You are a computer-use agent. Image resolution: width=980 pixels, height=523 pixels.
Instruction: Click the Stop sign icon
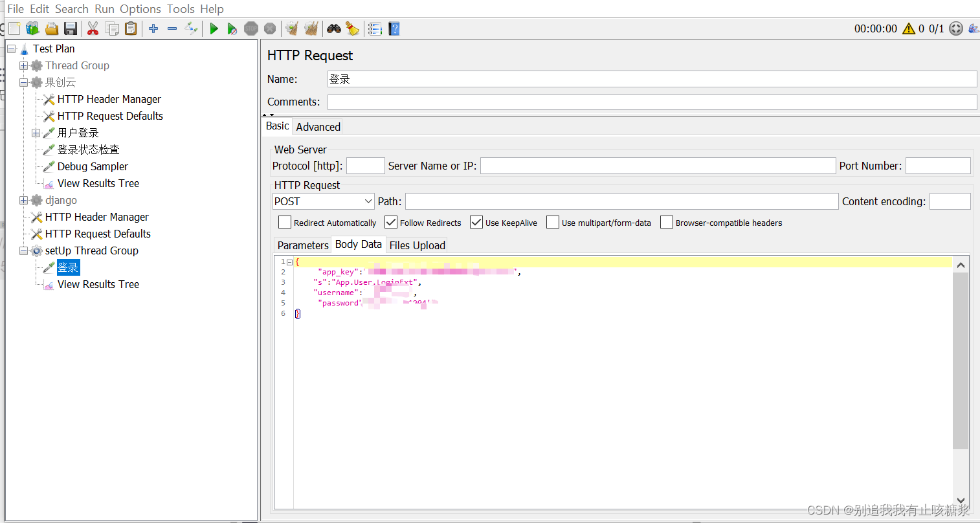(x=251, y=28)
